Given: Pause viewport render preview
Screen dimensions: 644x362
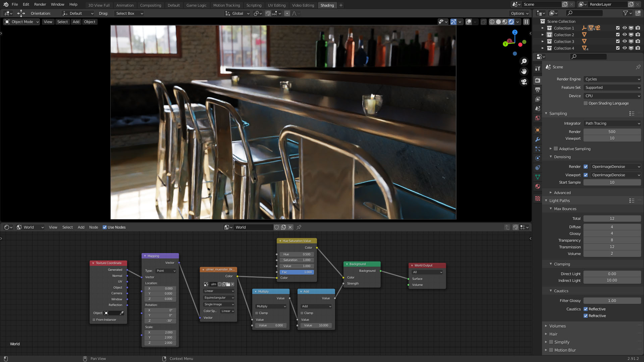Looking at the screenshot, I should click(x=526, y=22).
